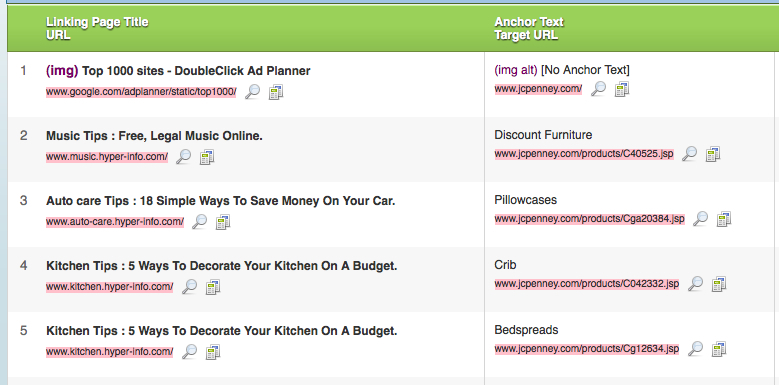Click magnifier icon next to www.music.hyper-info.com
The image size is (779, 385).
tap(183, 157)
